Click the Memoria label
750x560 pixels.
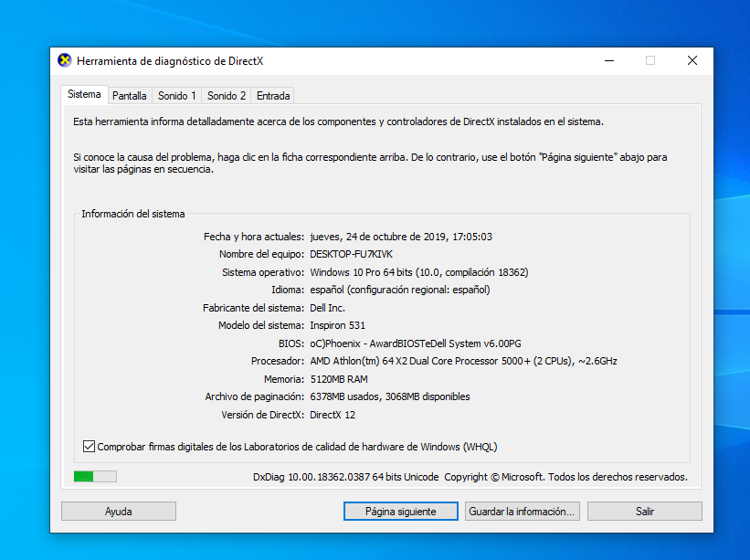coord(284,379)
